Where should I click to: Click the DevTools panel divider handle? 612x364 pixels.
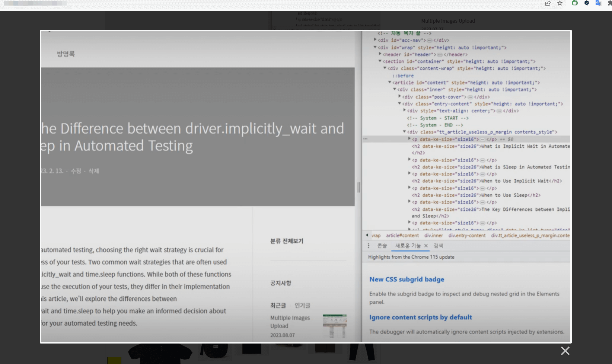point(359,187)
